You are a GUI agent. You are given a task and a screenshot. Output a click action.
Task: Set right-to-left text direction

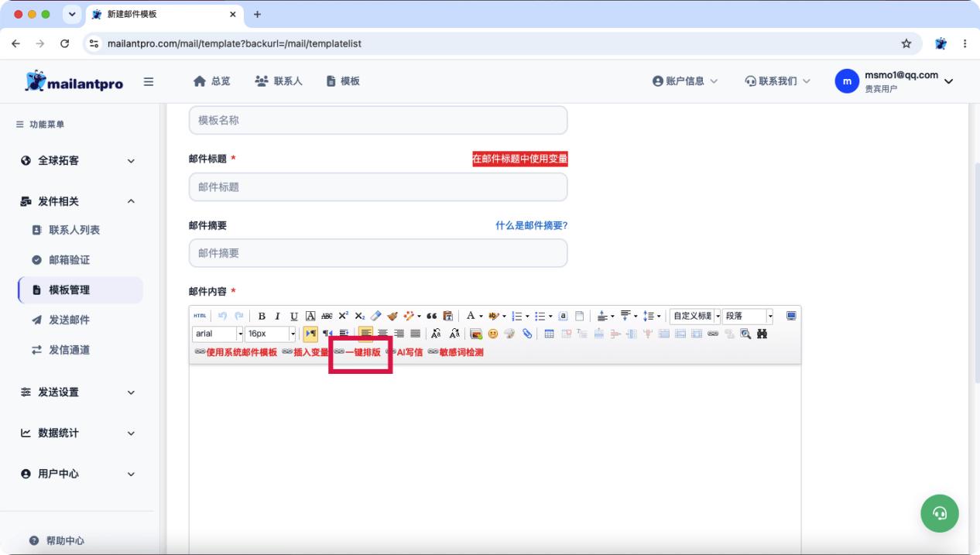pyautogui.click(x=327, y=334)
